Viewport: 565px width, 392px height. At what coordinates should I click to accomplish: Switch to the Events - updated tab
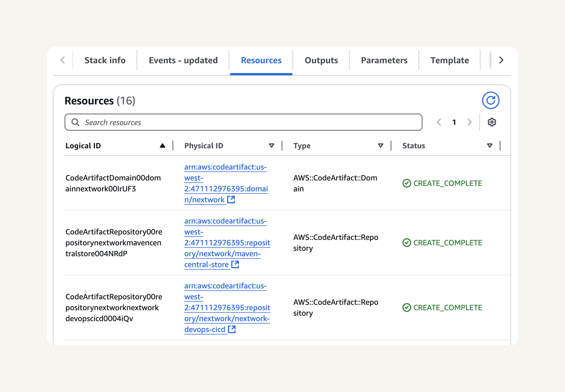tap(183, 60)
